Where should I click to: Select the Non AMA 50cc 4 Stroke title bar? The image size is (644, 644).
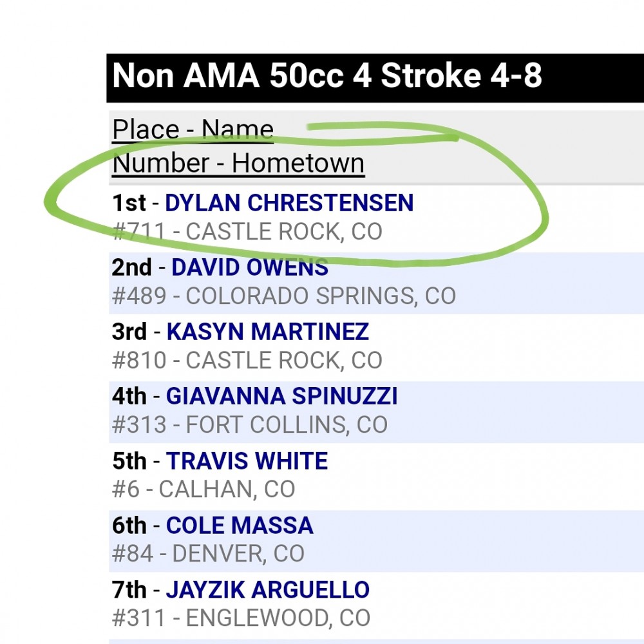click(375, 78)
